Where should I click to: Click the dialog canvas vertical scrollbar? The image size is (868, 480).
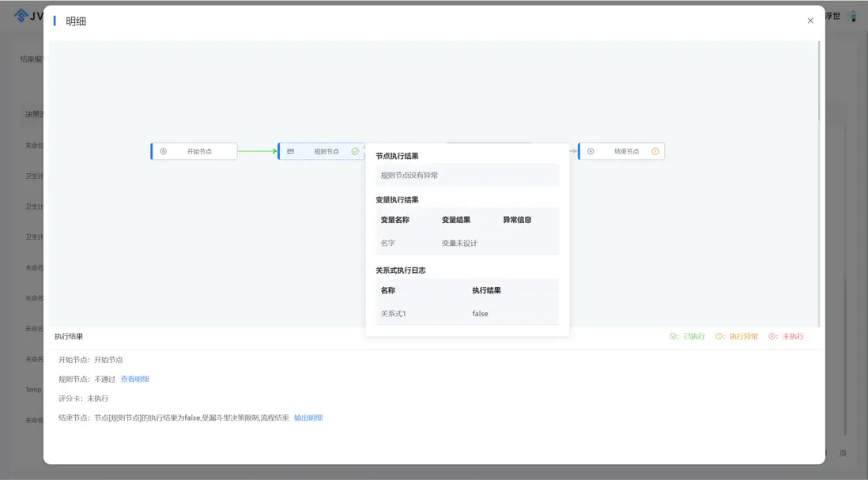(x=819, y=81)
